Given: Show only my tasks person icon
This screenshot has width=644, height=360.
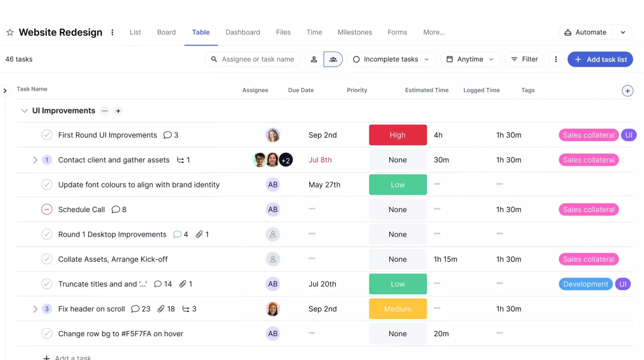Looking at the screenshot, I should pos(314,59).
